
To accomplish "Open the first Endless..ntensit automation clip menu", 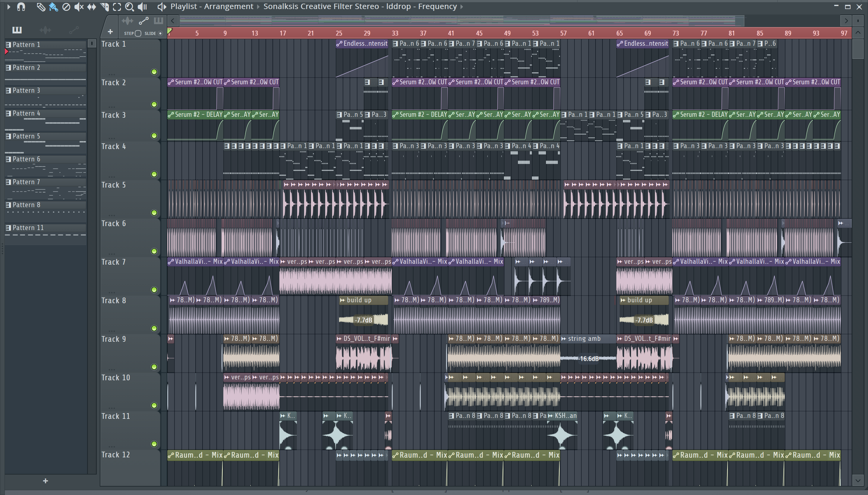I will (339, 44).
